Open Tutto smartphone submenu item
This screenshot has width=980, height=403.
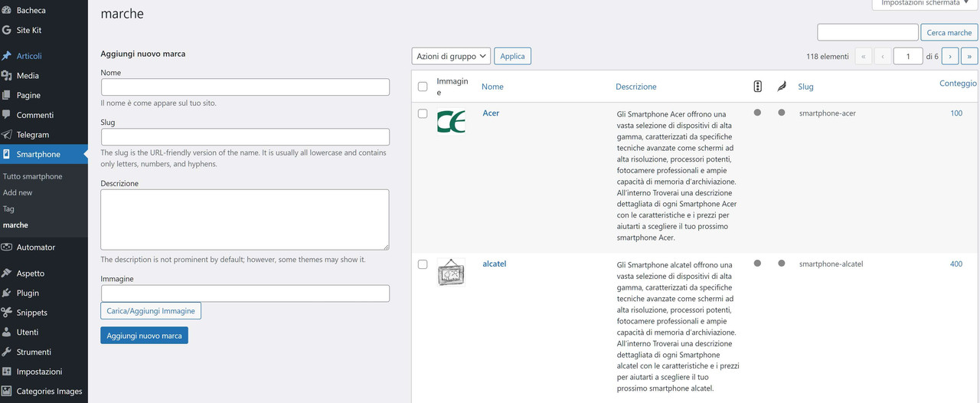click(33, 176)
